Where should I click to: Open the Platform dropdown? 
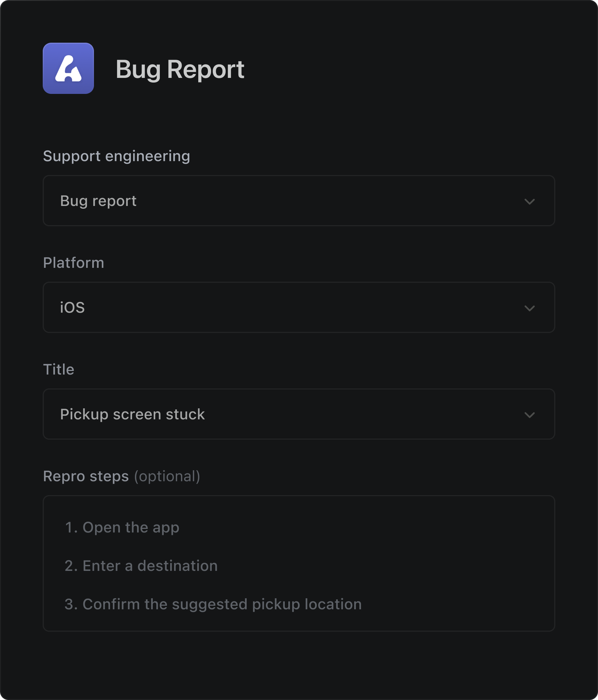coord(298,307)
